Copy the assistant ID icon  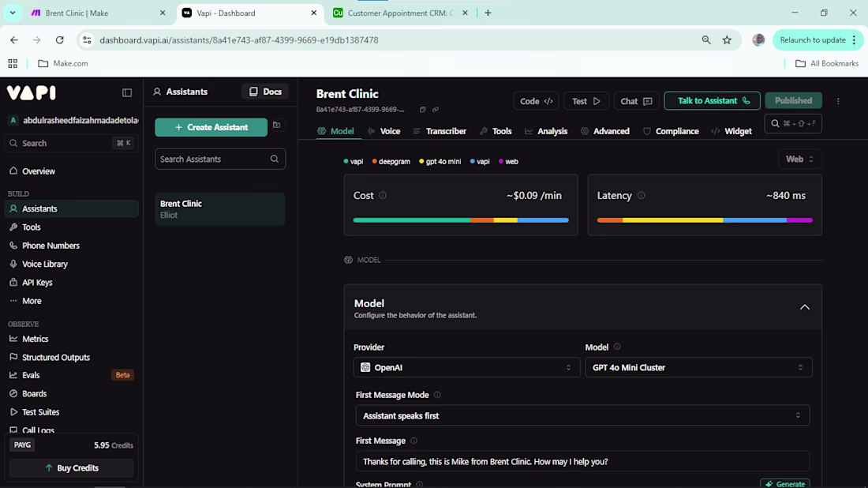[423, 110]
